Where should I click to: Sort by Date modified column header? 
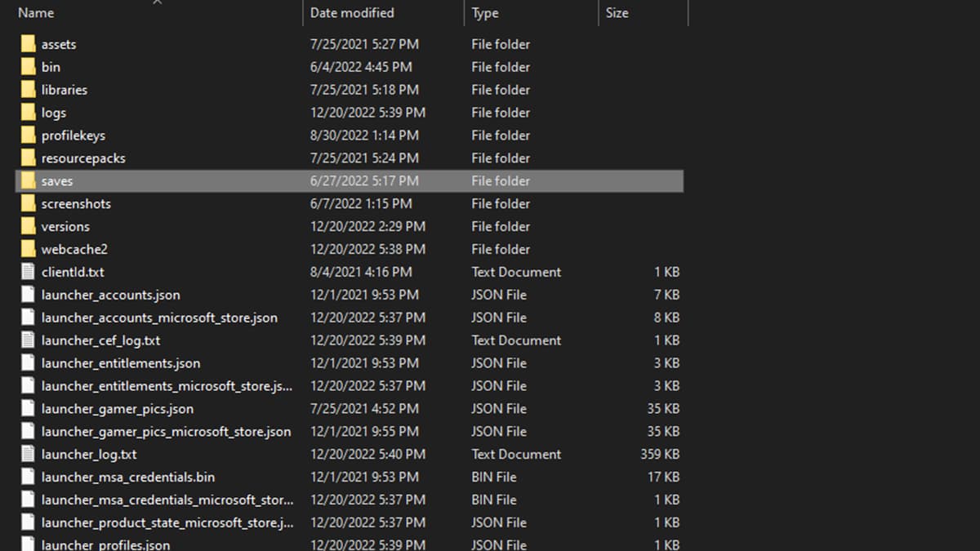point(352,13)
